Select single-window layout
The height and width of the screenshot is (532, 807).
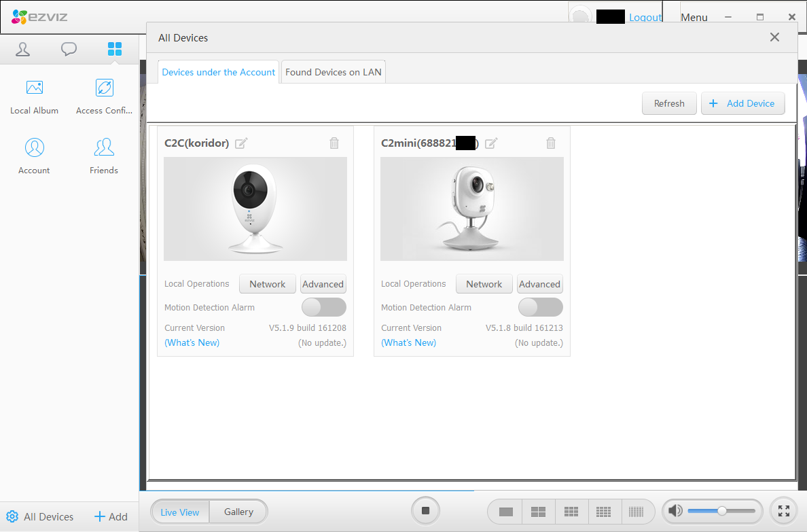tap(506, 512)
